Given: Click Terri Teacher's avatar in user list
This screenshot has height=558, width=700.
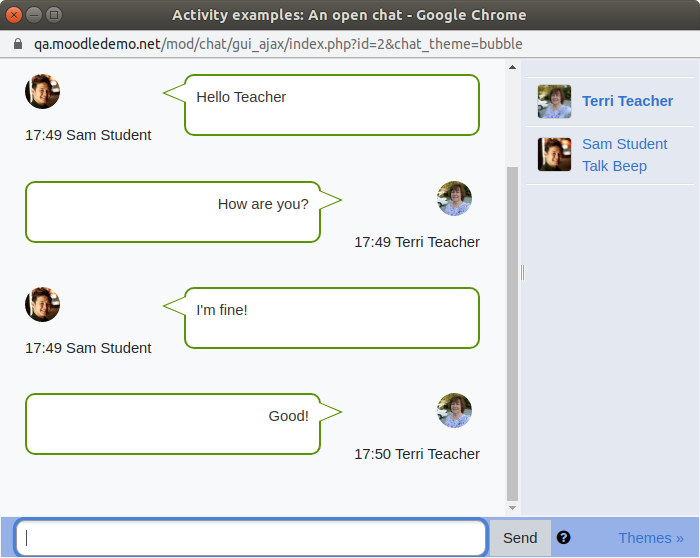Looking at the screenshot, I should [x=554, y=101].
